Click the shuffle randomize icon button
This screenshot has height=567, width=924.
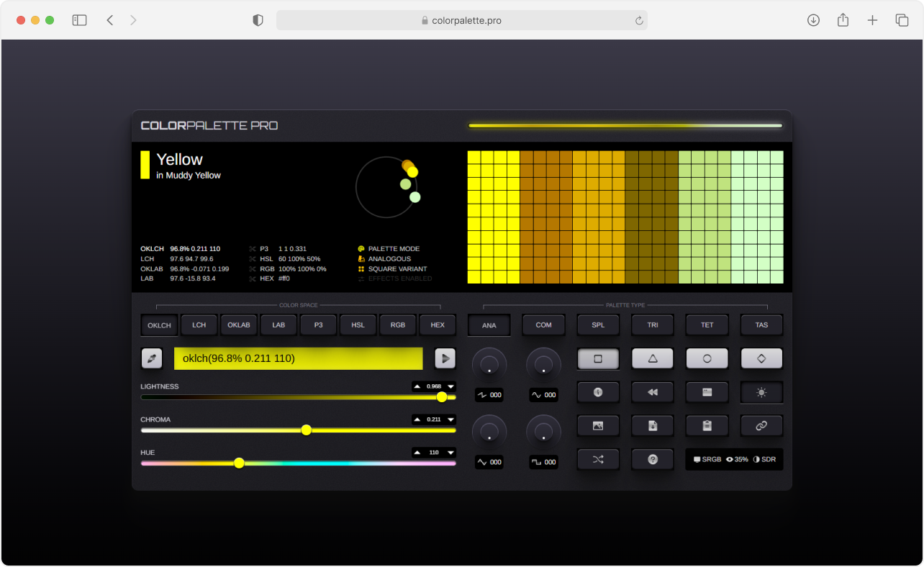598,459
